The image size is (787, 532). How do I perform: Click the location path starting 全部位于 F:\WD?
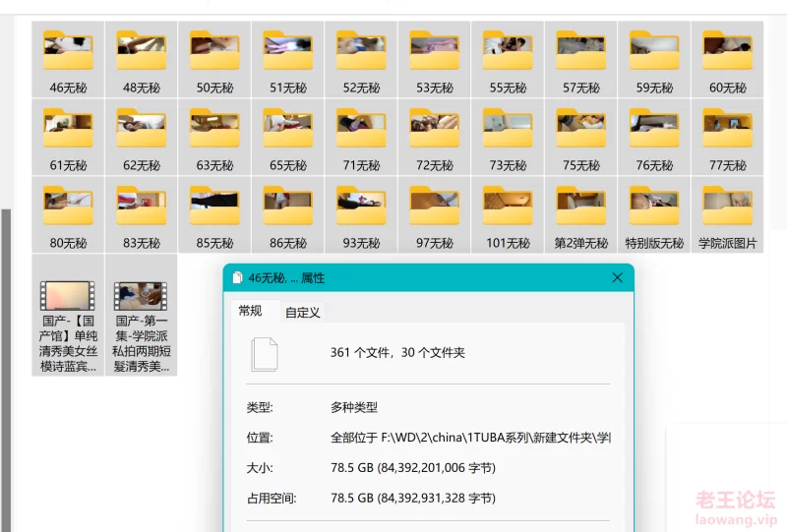point(470,438)
